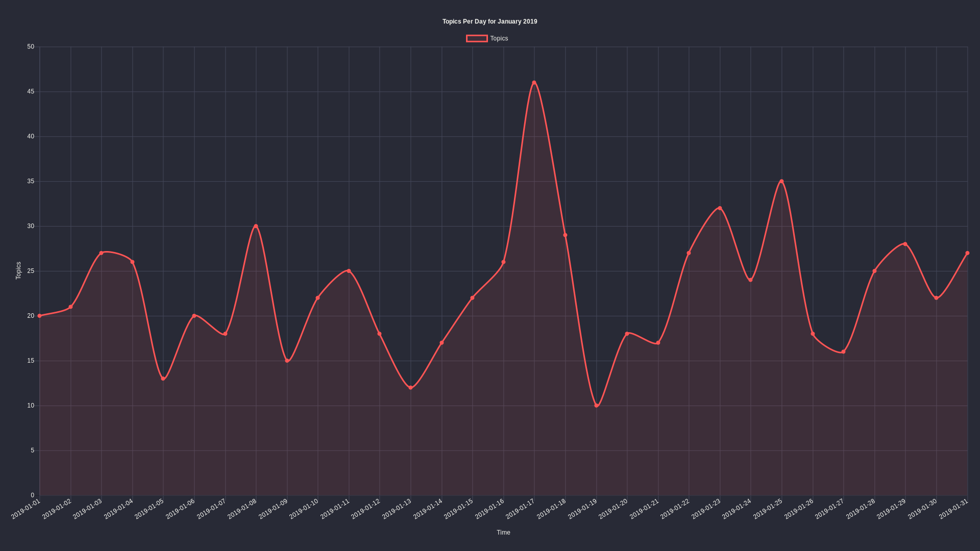Click the 2019-01-20 data point
Viewport: 980px width, 551px height.
627,334
